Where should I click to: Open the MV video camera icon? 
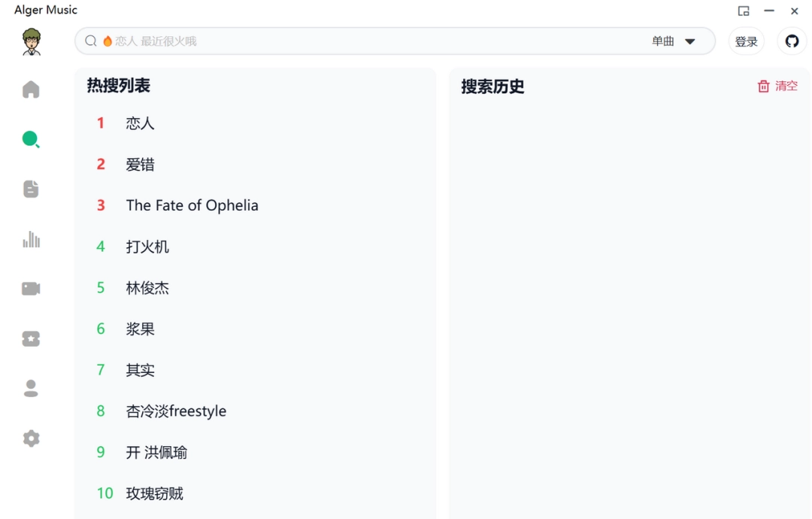(x=31, y=289)
